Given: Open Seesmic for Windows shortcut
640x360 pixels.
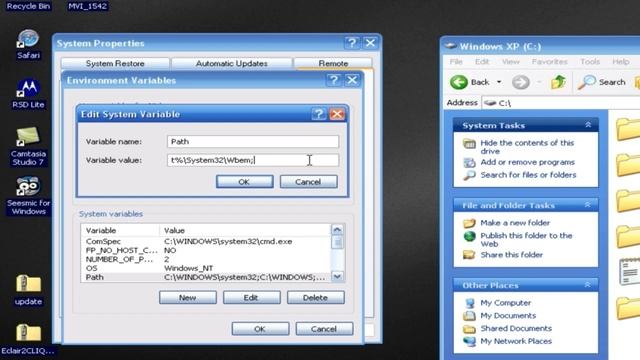Looking at the screenshot, I should click(28, 195).
